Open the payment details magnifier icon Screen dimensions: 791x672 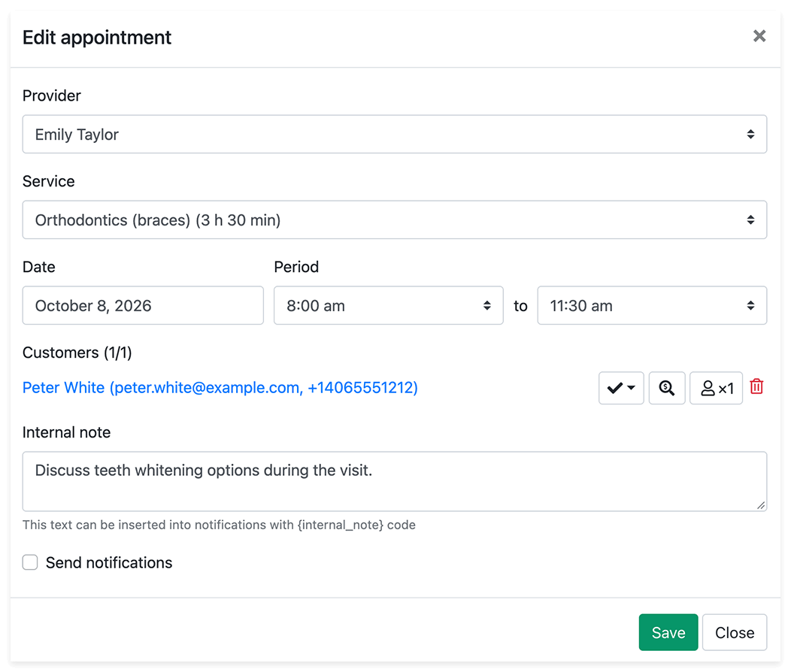coord(667,388)
